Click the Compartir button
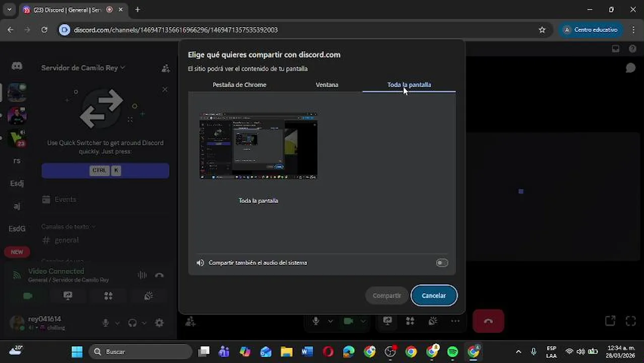Screen dimensions: 644x363 [387, 296]
